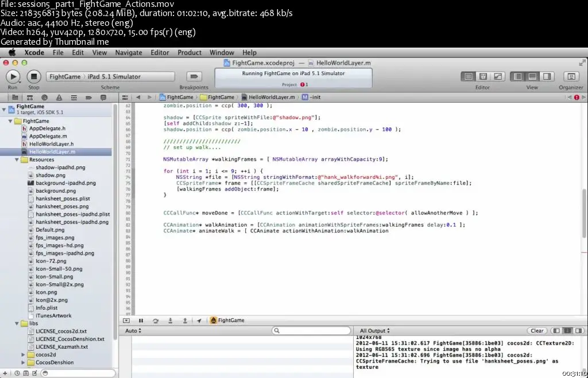Expand the cocos2d folder
588x378 pixels.
(23, 354)
